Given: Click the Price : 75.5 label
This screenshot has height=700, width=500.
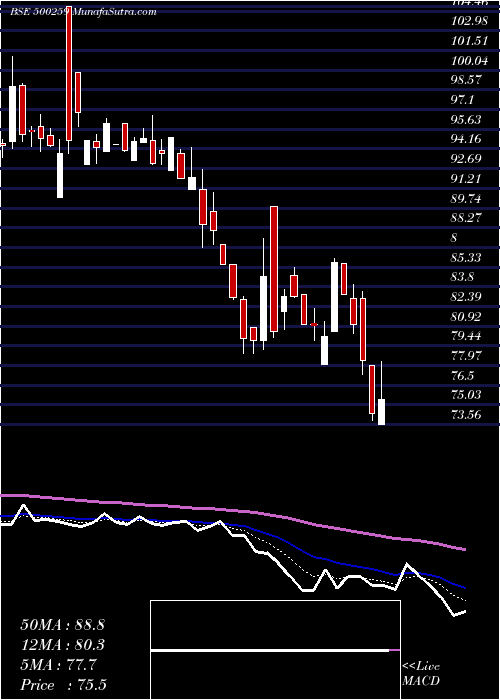Looking at the screenshot, I should (63, 685).
